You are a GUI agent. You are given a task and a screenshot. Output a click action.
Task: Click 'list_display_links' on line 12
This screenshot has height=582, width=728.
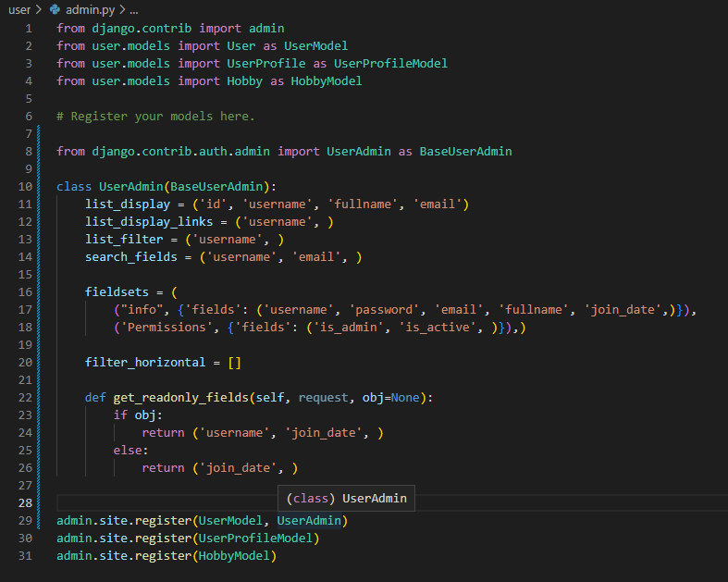pyautogui.click(x=149, y=222)
